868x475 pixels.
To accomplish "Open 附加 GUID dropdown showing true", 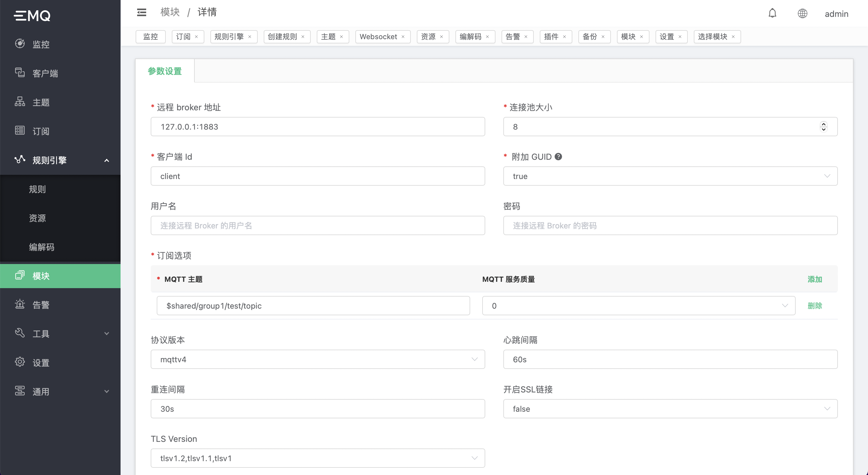I will 670,176.
